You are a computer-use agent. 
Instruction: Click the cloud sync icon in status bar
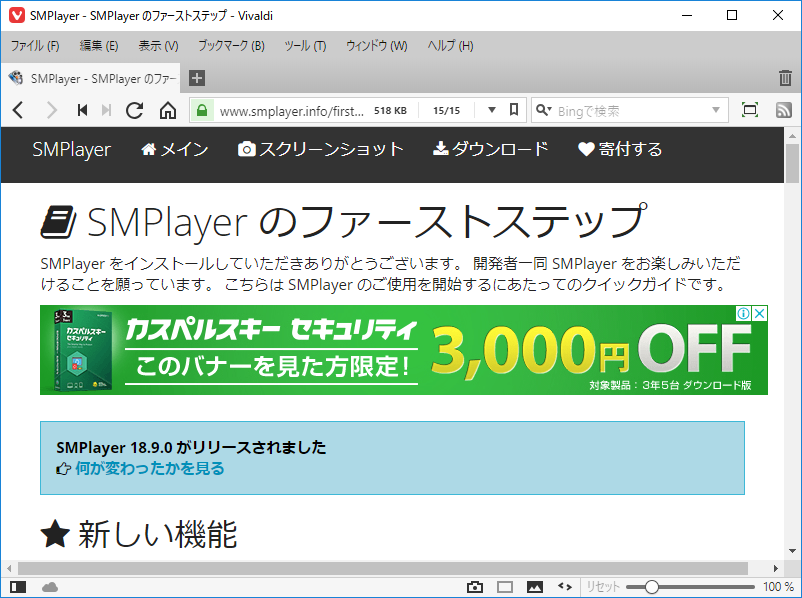pos(50,587)
